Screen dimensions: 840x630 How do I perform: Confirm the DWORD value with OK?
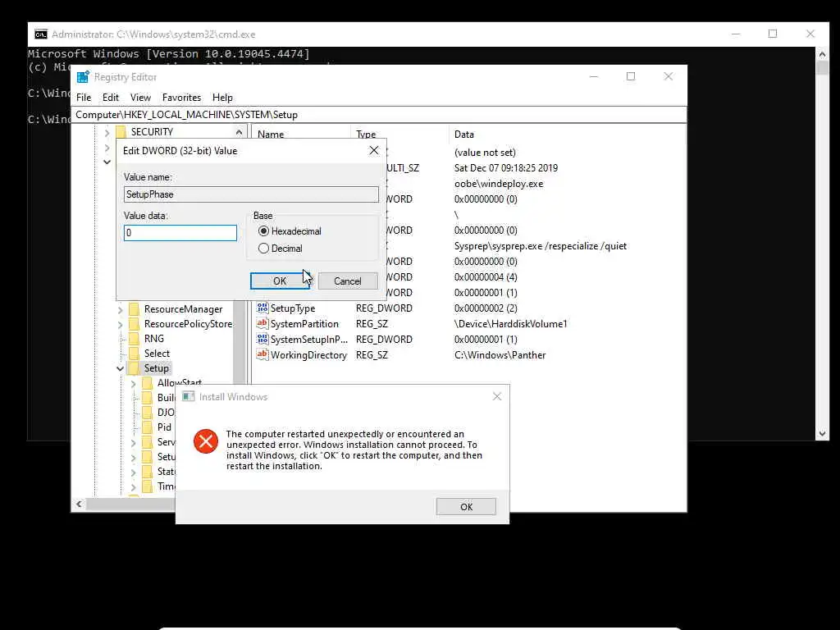tap(280, 281)
